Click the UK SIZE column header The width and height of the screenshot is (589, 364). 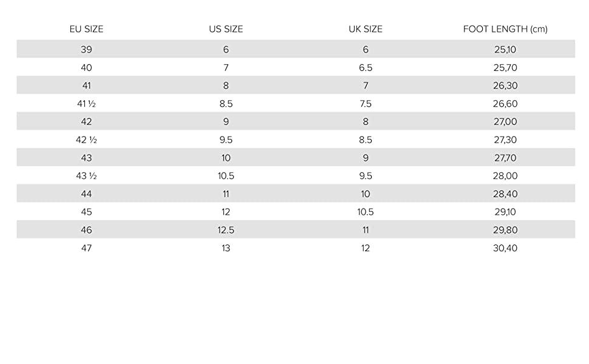tap(365, 29)
